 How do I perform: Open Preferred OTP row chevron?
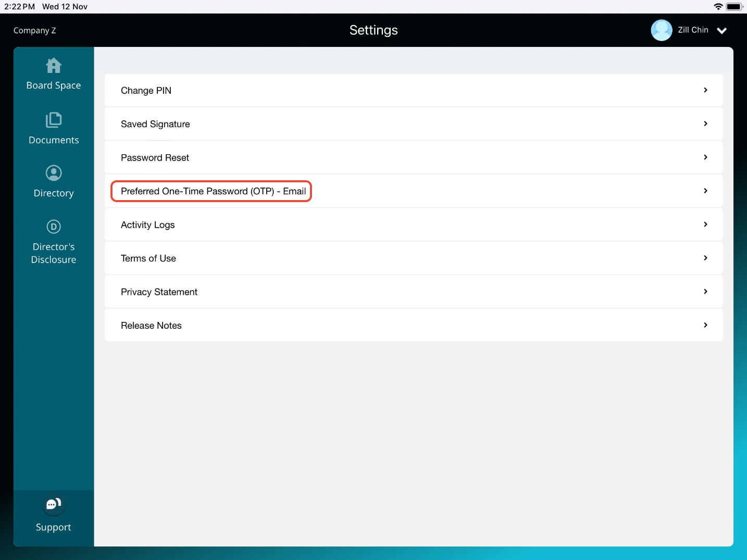(705, 191)
